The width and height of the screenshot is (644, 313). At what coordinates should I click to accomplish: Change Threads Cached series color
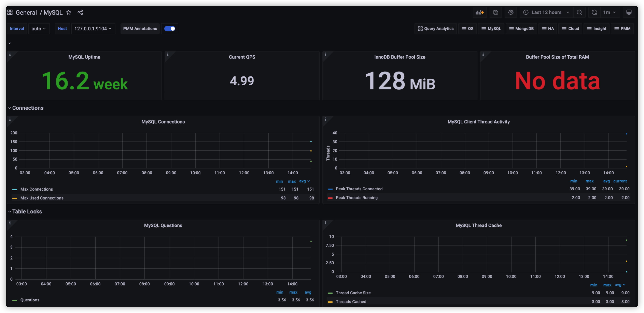330,302
